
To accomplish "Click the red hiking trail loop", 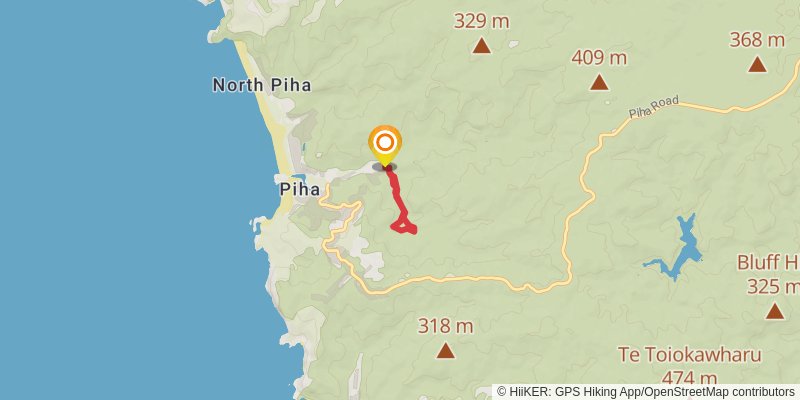I will (404, 226).
